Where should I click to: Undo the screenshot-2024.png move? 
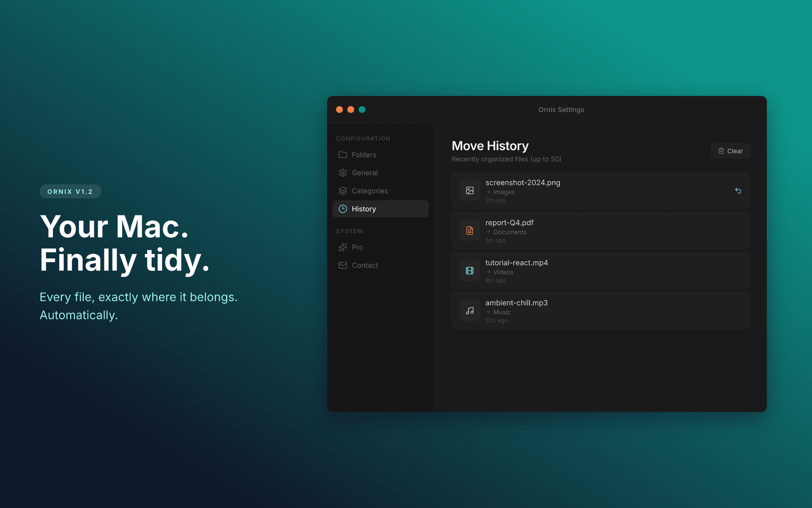click(738, 191)
